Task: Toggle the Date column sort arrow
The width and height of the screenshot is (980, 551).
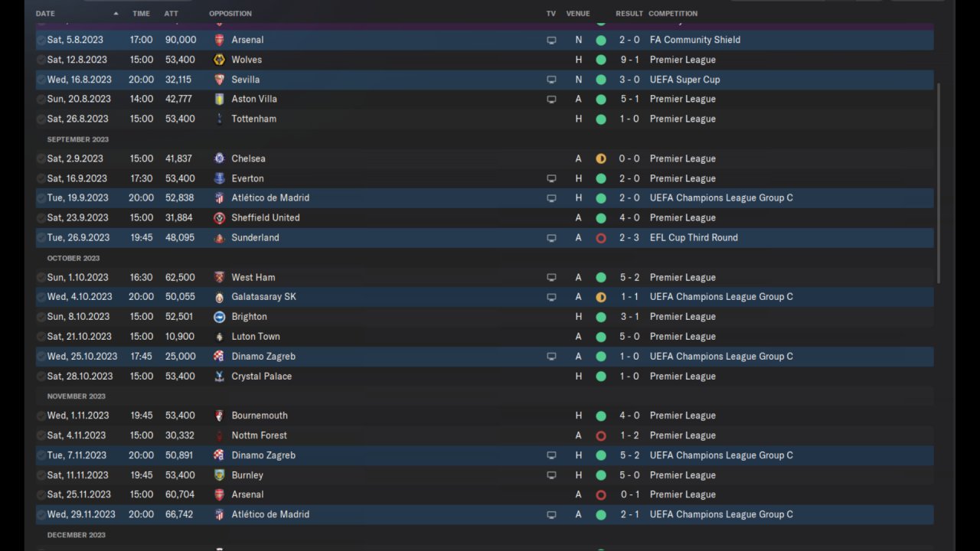Action: pyautogui.click(x=116, y=14)
